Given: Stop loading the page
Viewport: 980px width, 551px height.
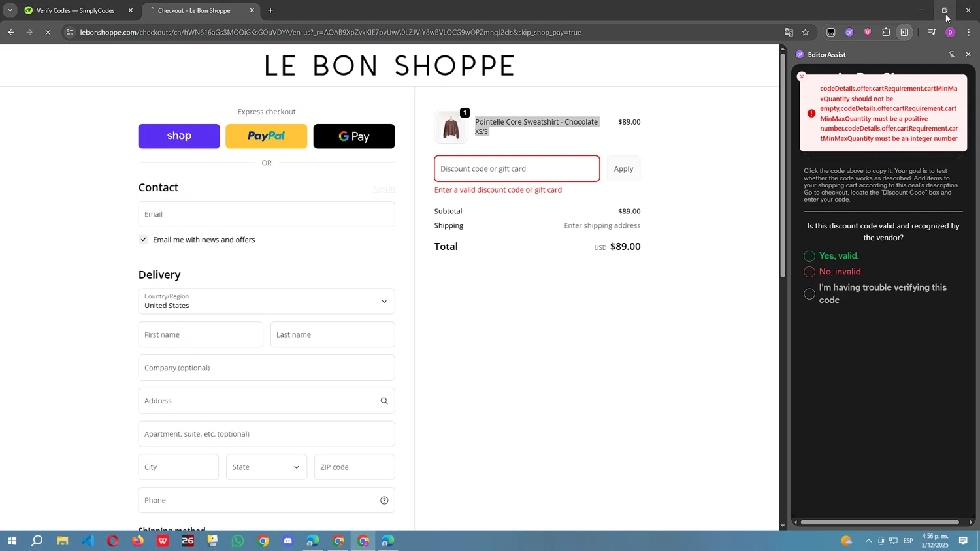Looking at the screenshot, I should click(48, 32).
